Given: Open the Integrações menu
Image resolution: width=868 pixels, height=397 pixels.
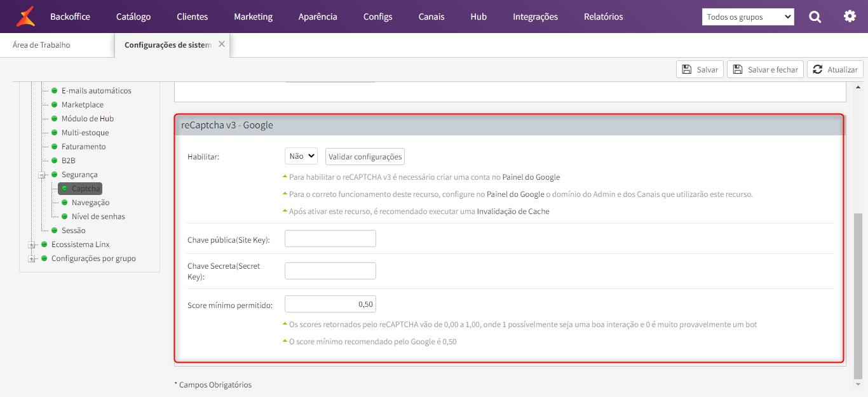Looking at the screenshot, I should (x=536, y=17).
